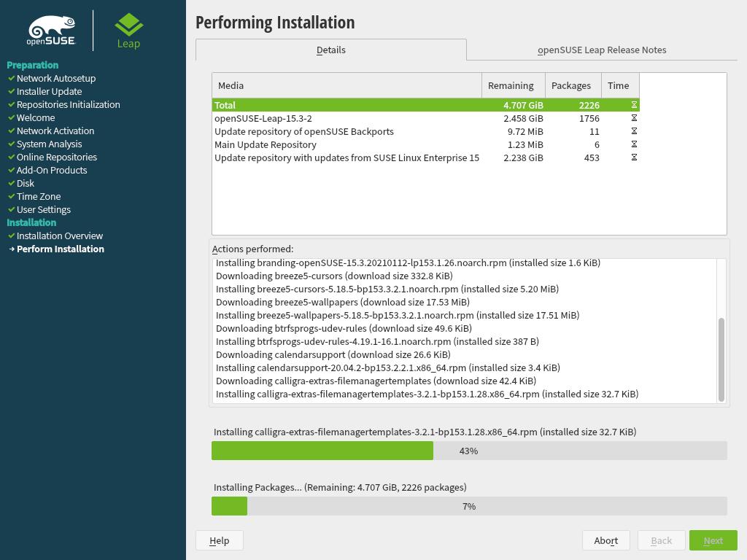Click the arrow beside Perform Installation
Screen dimensions: 747x560
(12, 249)
